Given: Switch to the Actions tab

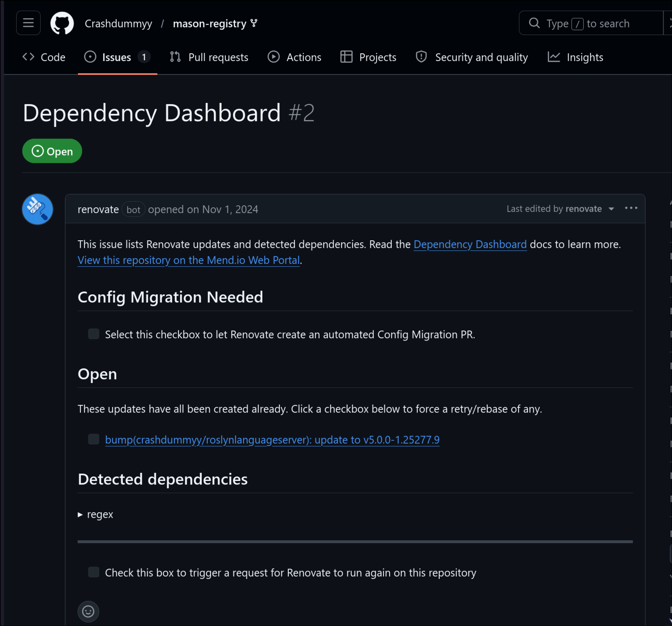Looking at the screenshot, I should click(295, 57).
